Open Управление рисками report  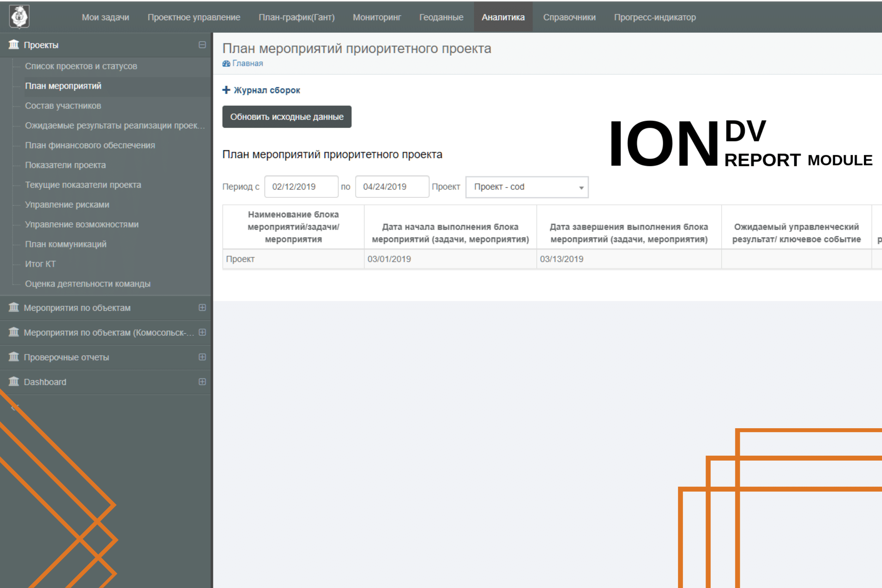coord(67,205)
